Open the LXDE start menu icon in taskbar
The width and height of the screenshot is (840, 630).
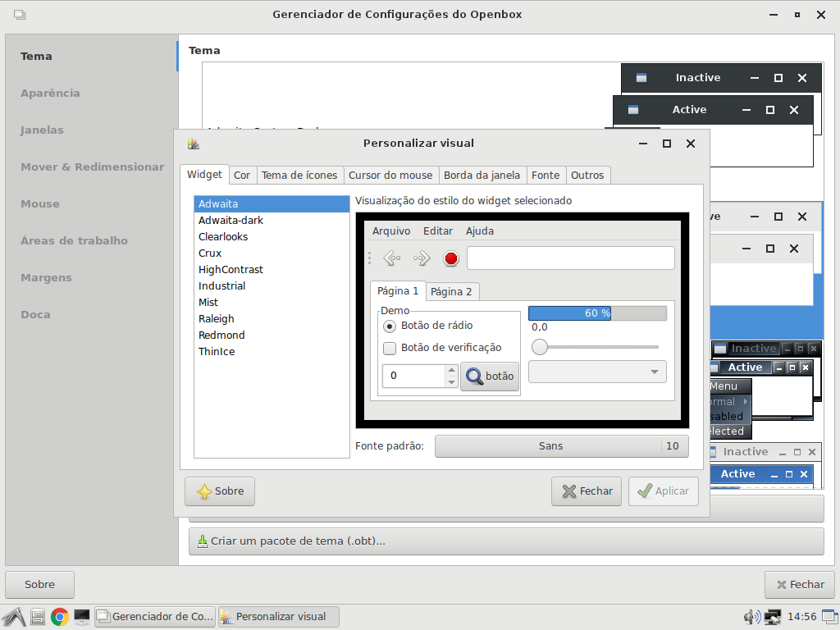point(13,617)
